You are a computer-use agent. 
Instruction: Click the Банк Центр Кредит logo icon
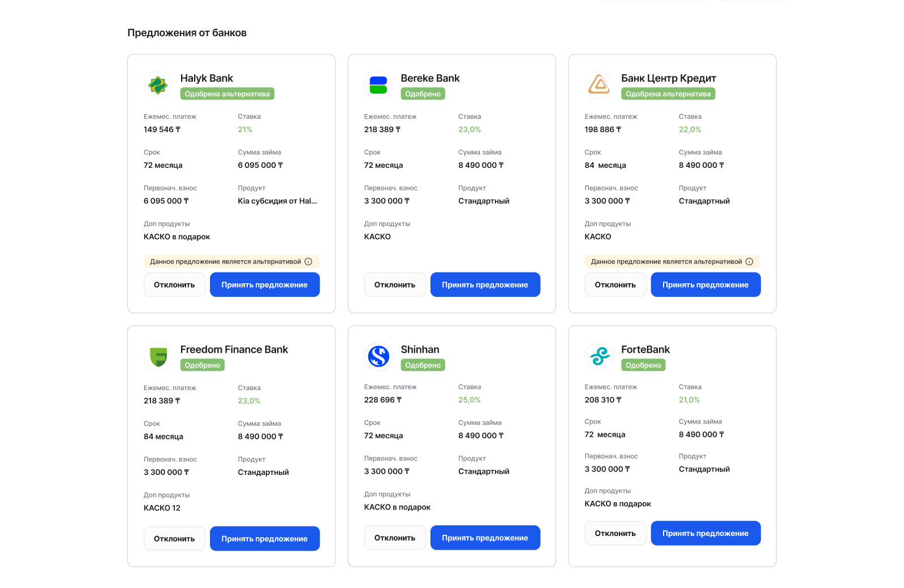tap(599, 85)
